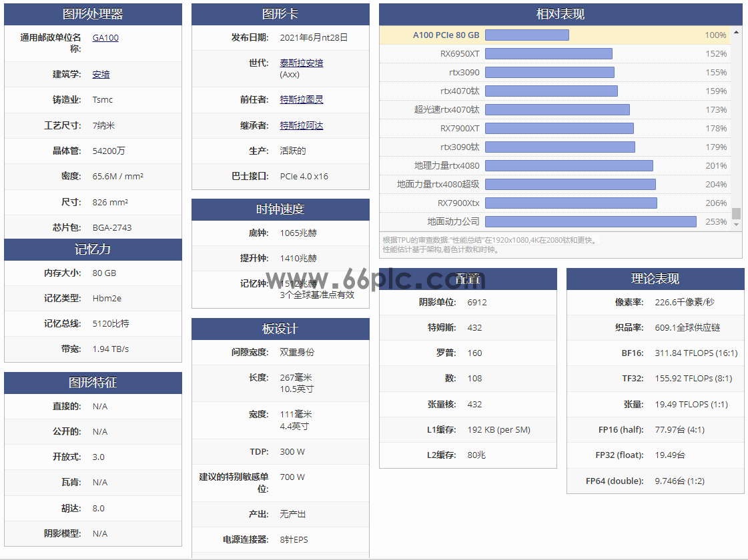Select the boost clock value 1410兆赫
This screenshot has width=748, height=560.
click(299, 258)
